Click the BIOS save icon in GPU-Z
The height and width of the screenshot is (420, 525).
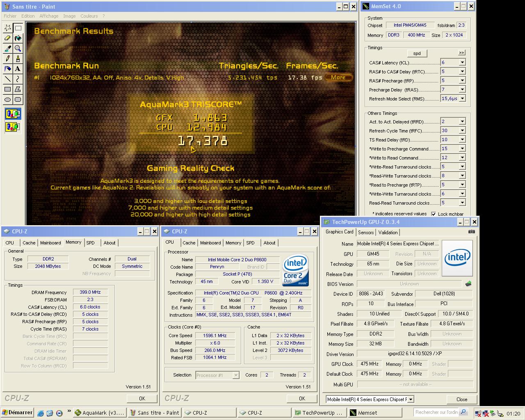(468, 284)
